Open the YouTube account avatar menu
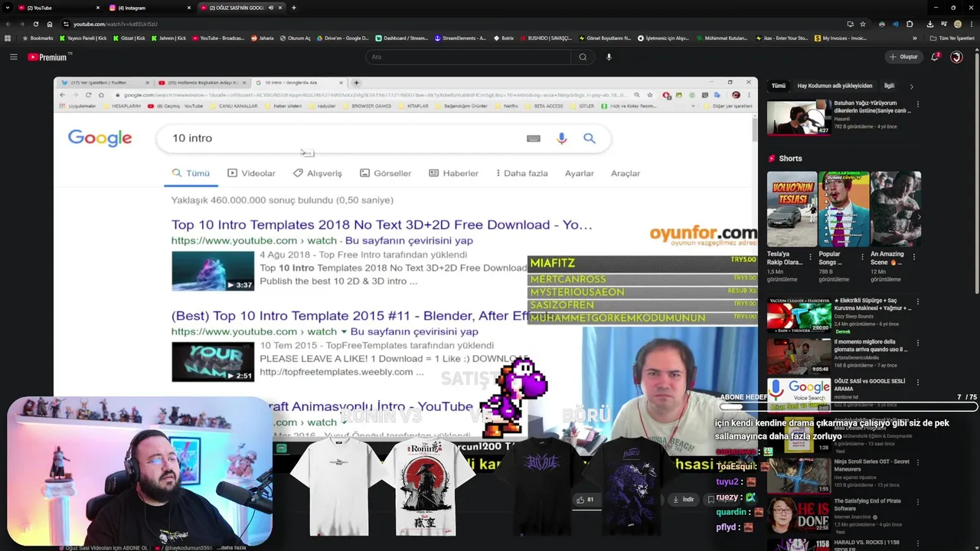Screen dimensions: 980x551 point(956,57)
